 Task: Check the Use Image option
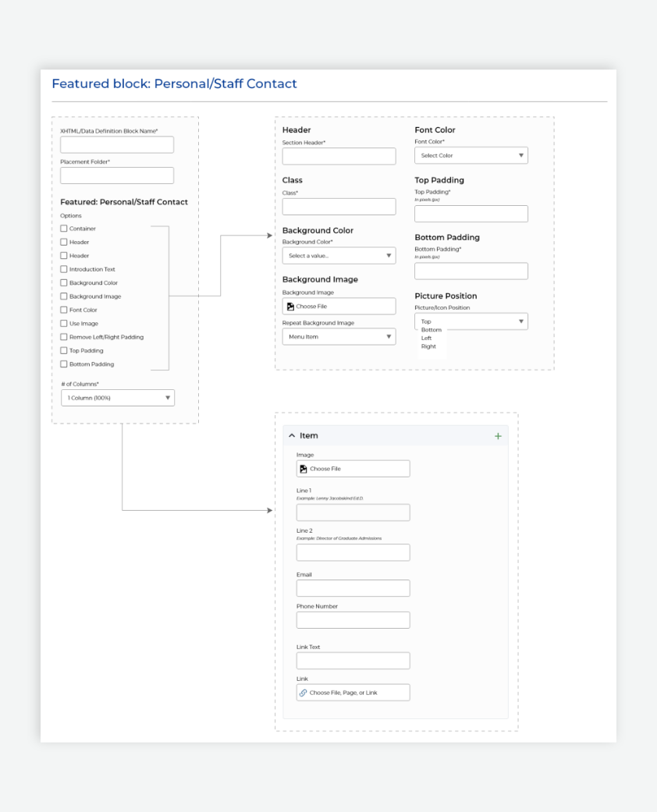(x=64, y=323)
